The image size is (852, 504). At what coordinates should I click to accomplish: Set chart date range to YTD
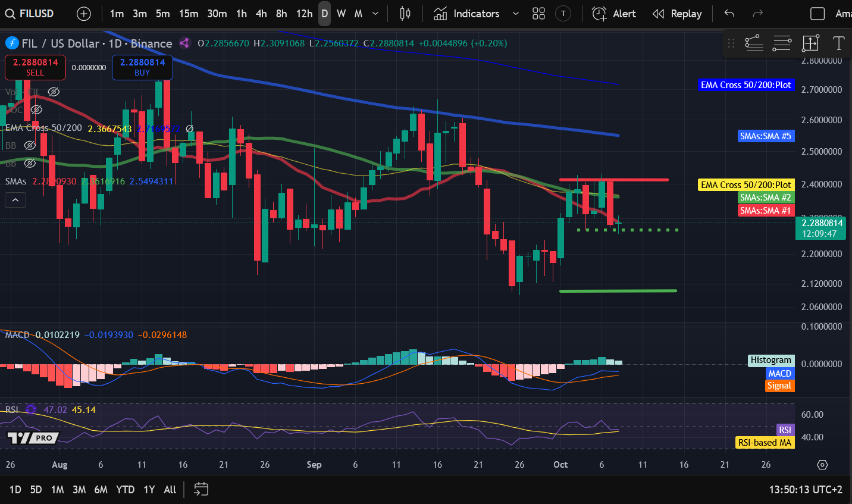[125, 490]
